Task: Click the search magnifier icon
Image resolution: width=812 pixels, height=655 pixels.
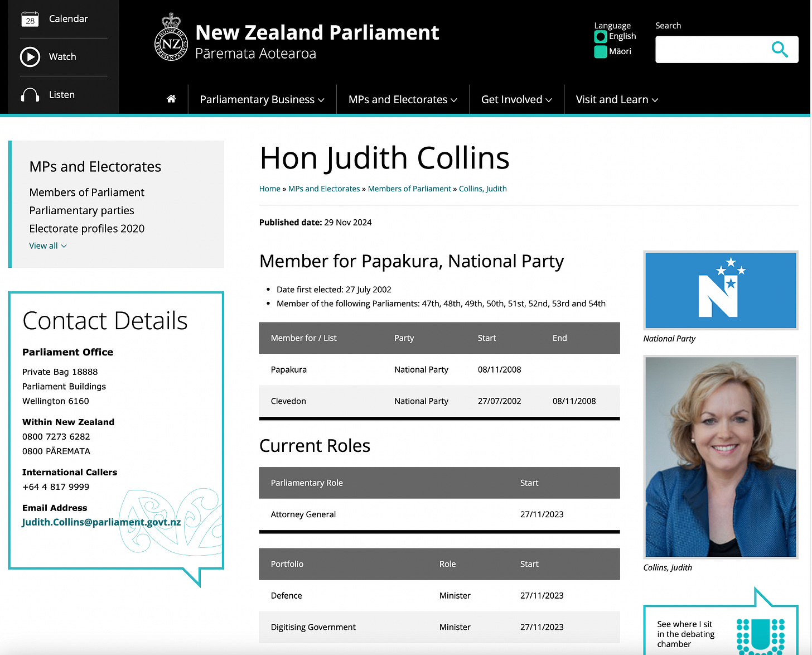Action: 780,50
